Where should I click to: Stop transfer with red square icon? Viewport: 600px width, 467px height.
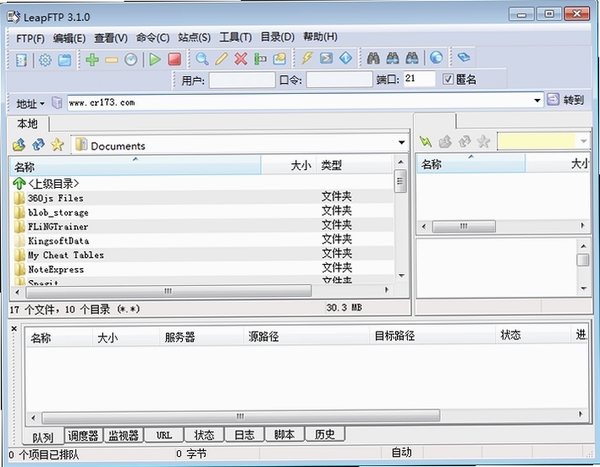tap(174, 59)
